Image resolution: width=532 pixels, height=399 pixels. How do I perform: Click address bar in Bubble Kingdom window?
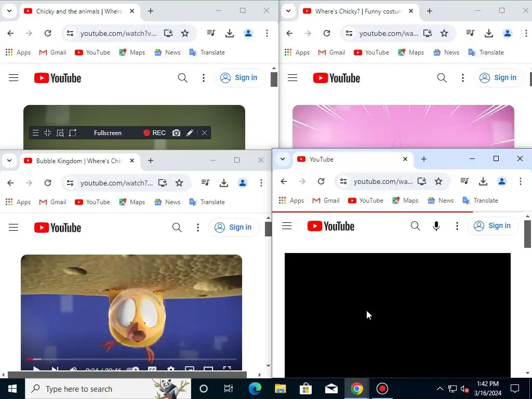116,183
